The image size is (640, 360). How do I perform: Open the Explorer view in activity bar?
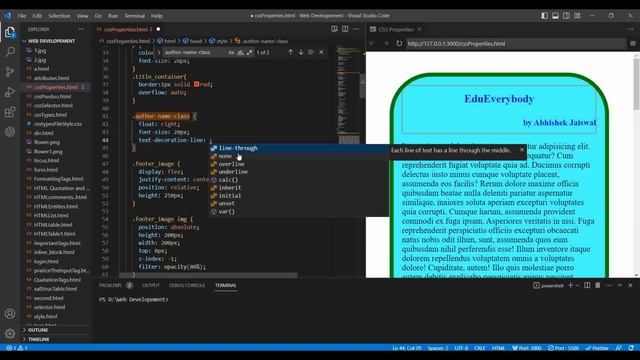[10, 32]
